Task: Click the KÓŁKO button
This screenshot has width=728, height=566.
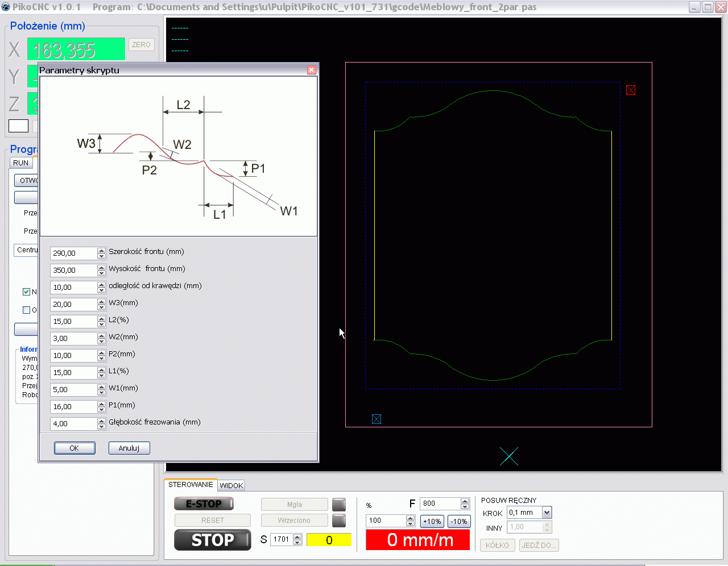Action: click(x=498, y=546)
